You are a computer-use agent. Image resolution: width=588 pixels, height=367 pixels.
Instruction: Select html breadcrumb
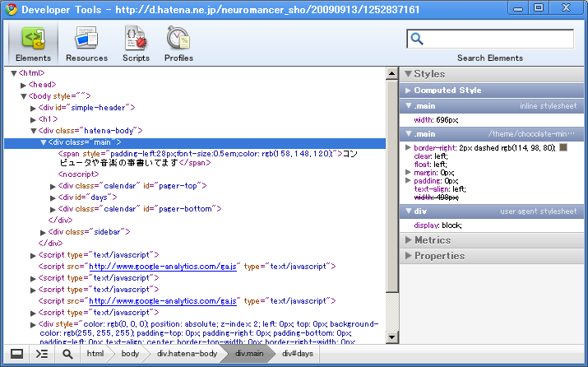pos(95,354)
